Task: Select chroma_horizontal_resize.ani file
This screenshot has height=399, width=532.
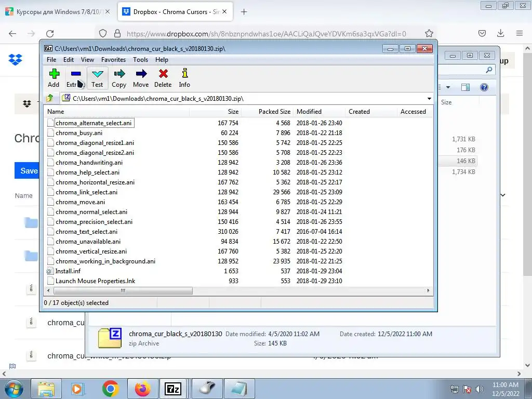Action: (95, 182)
